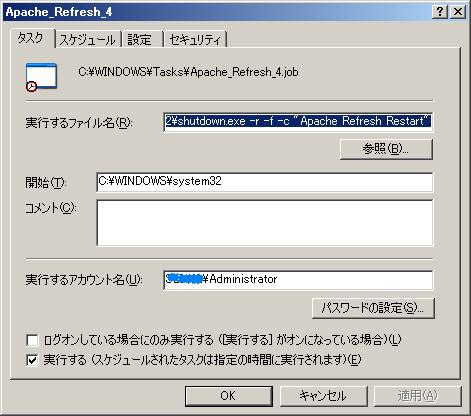Open パスワードの設定(S)... button
The width and height of the screenshot is (471, 416).
coord(373,308)
